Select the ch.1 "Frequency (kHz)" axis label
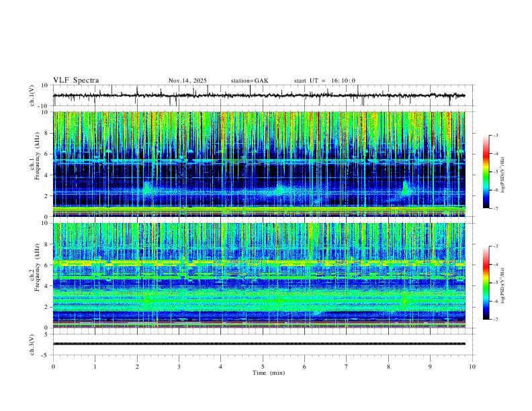The image size is (532, 411). (x=37, y=156)
